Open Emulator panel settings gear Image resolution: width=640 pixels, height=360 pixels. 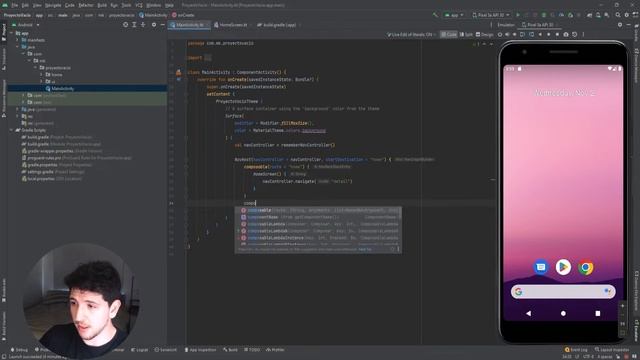click(x=620, y=25)
